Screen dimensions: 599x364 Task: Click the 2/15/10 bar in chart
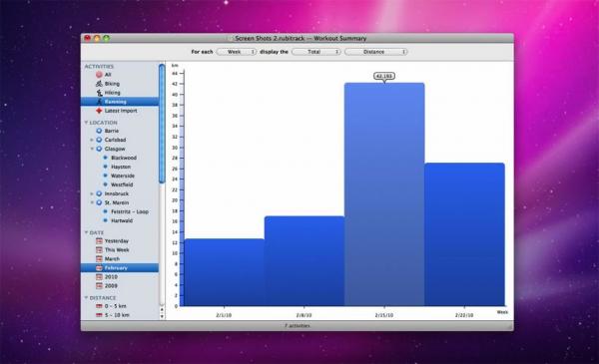click(384, 194)
